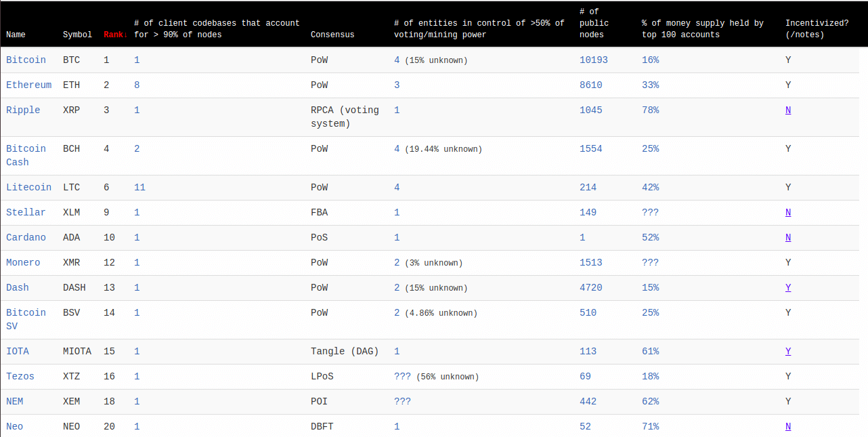Open NEM's public nodes count 442

588,401
